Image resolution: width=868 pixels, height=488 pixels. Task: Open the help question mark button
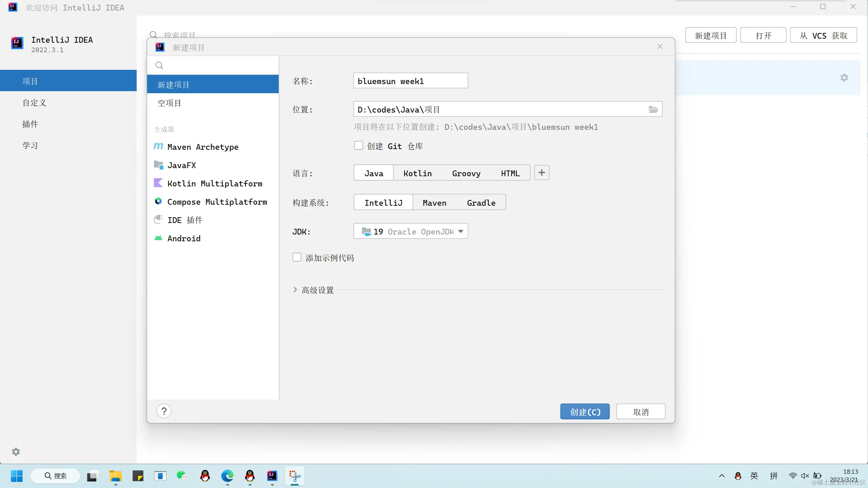[164, 411]
